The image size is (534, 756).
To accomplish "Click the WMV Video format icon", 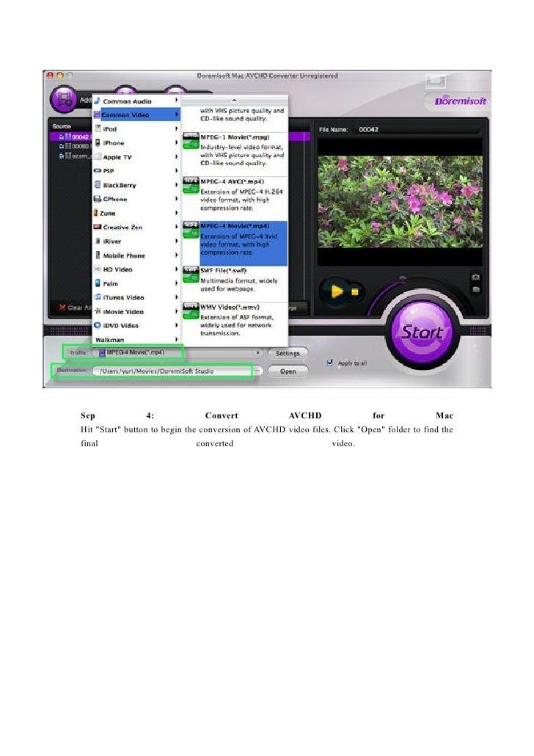I will pos(191,311).
